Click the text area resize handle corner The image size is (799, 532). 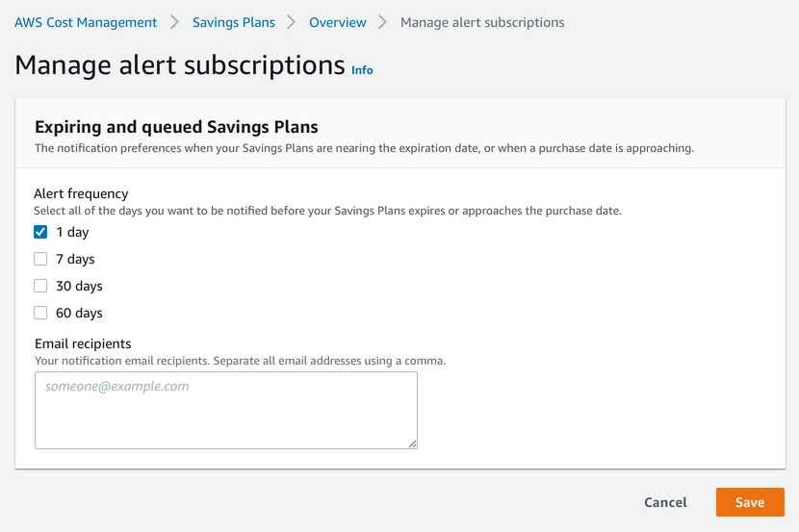[413, 443]
